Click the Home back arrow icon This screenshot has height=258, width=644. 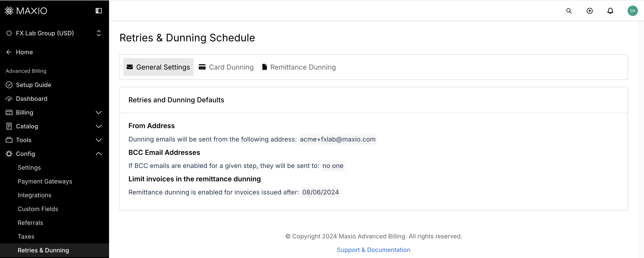coord(9,52)
